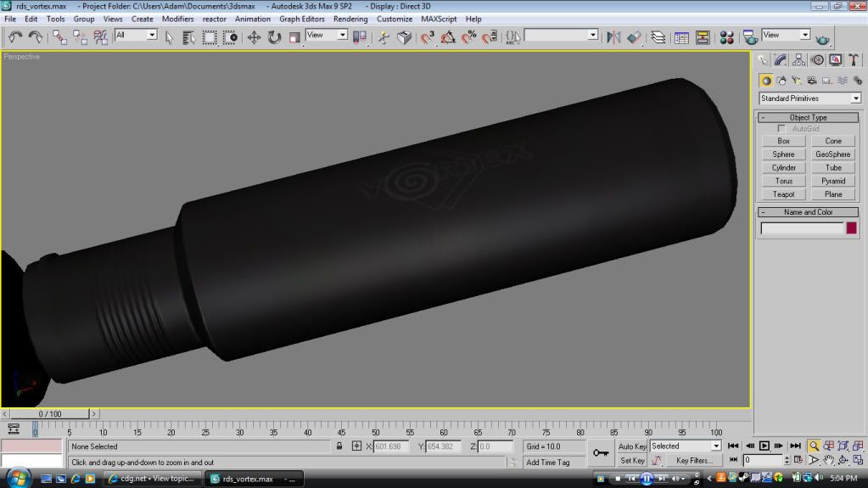Activate the Select and Rotate tool

[x=274, y=37]
